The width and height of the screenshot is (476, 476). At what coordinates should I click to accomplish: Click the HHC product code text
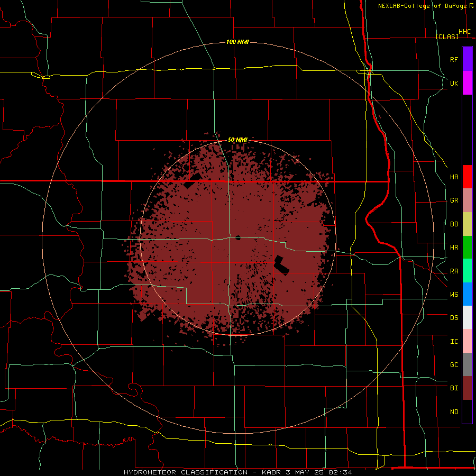(x=465, y=32)
